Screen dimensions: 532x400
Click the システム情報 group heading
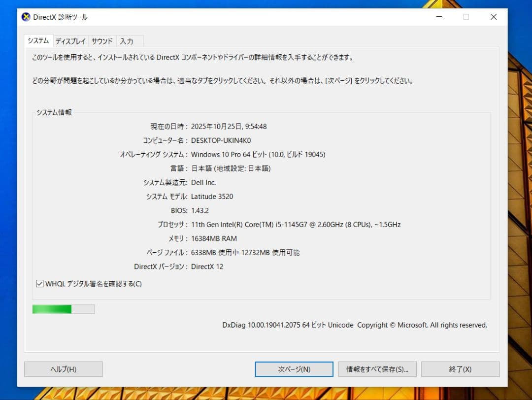tap(53, 112)
